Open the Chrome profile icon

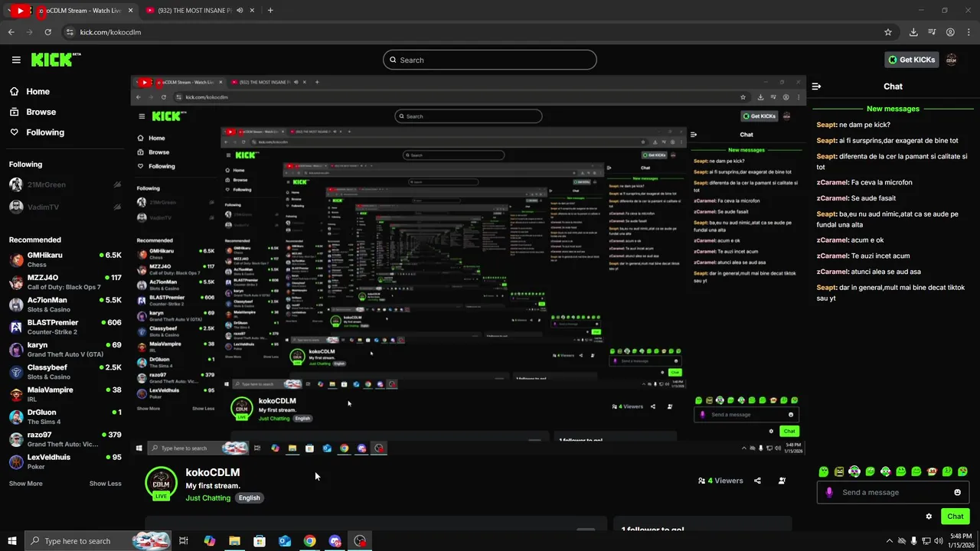point(950,32)
